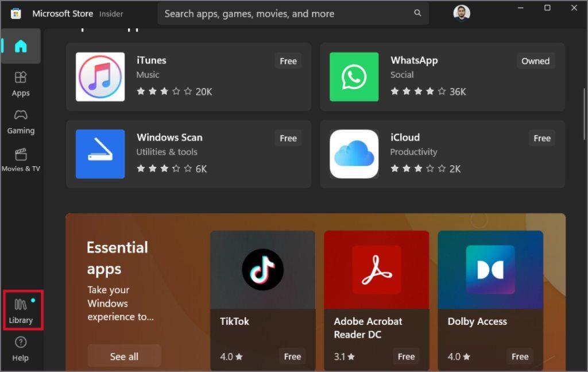Open the Help page
The height and width of the screenshot is (372, 588).
click(x=21, y=350)
